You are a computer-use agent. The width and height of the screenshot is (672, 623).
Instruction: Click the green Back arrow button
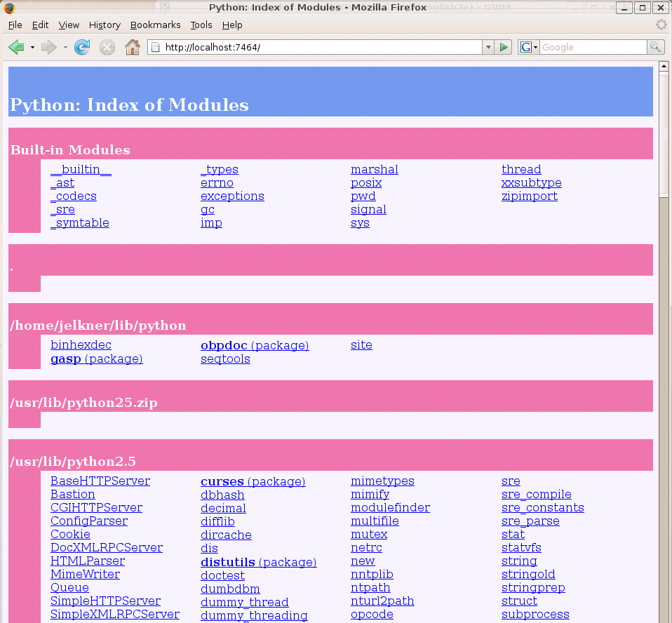15,47
